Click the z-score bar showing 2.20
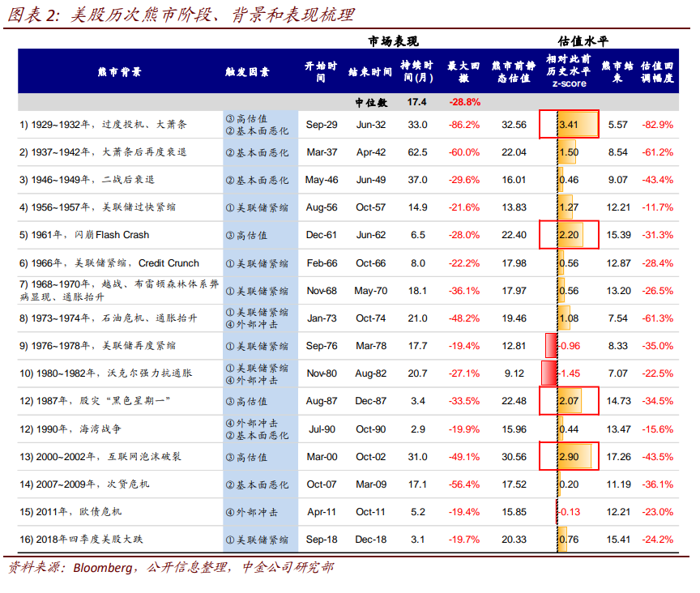 pyautogui.click(x=570, y=235)
